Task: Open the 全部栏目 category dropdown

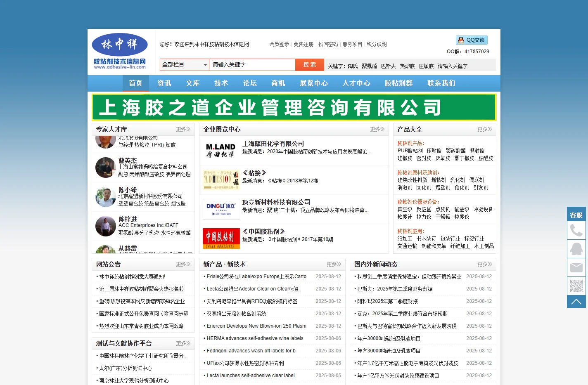Action: (x=185, y=65)
